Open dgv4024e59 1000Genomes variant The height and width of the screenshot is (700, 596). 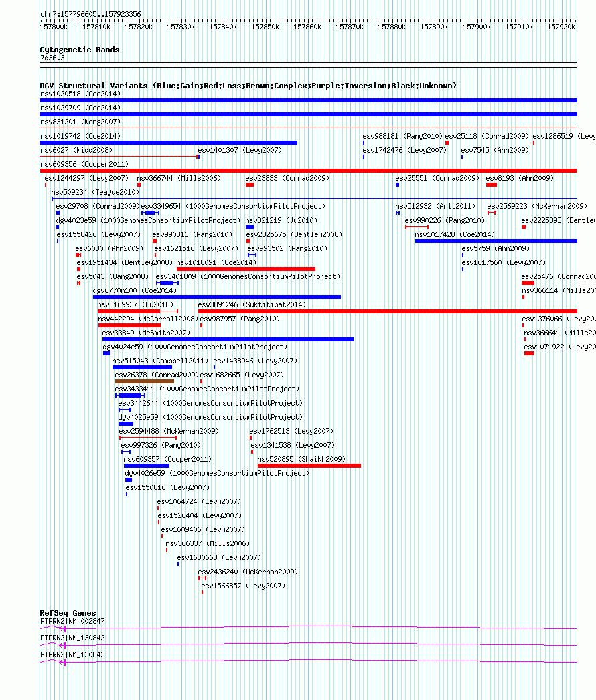pos(196,347)
